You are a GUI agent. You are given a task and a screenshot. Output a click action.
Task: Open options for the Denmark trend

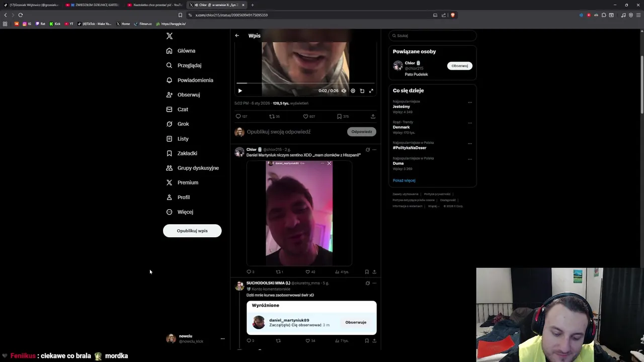pyautogui.click(x=470, y=123)
